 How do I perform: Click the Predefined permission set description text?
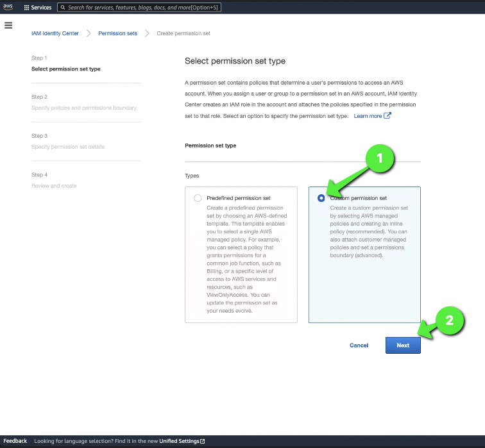246,259
